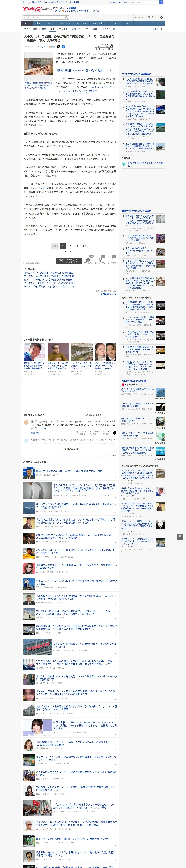Click the NISSAN sign article thumbnail

[x=38, y=647]
